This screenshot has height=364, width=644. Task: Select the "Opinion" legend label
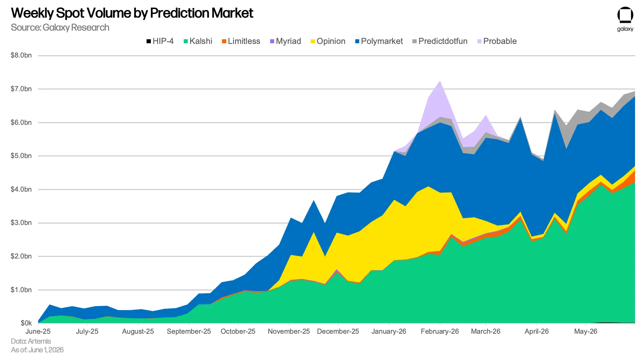click(331, 41)
